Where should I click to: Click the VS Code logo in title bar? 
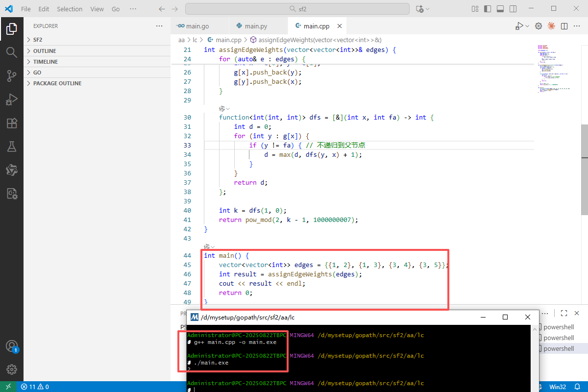(x=8, y=9)
